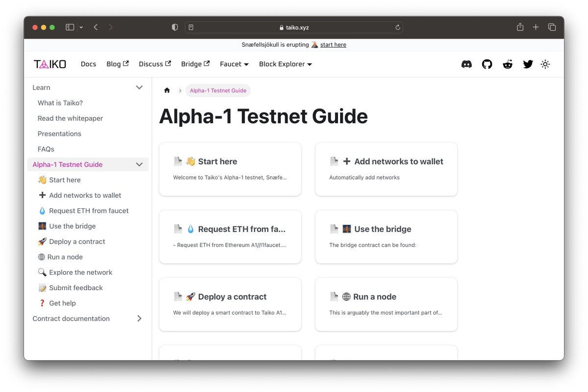Click Safari reader view icon
This screenshot has width=588, height=392.
191,27
